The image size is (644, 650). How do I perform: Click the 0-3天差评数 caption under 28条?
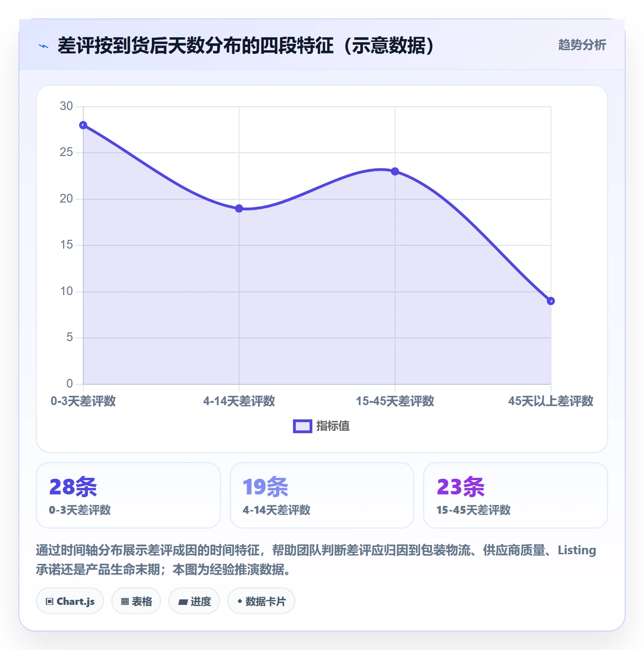click(80, 510)
